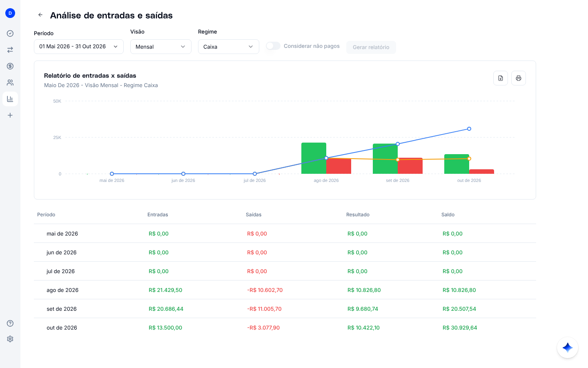Image resolution: width=588 pixels, height=368 pixels.
Task: Click the '-R$ 3.077,90' saídas value
Action: (x=263, y=328)
